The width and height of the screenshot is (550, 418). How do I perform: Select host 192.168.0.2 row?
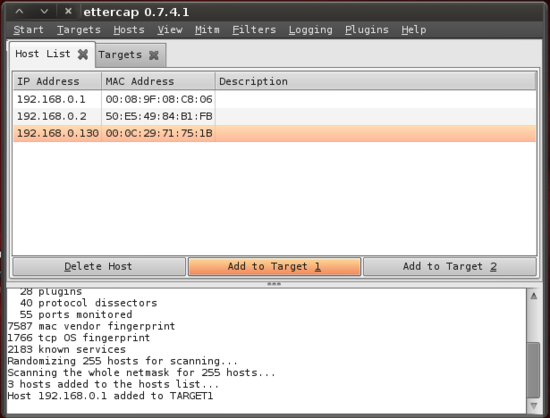275,116
